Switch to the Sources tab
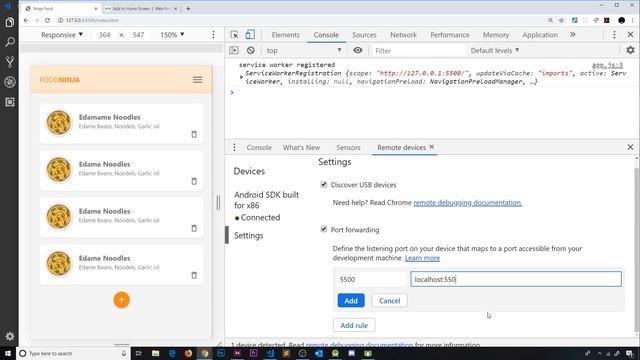The image size is (640, 360). coord(364,35)
